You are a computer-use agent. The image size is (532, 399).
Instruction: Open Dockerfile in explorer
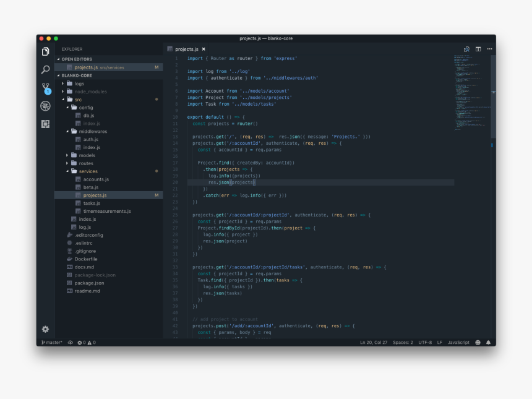click(x=109, y=259)
